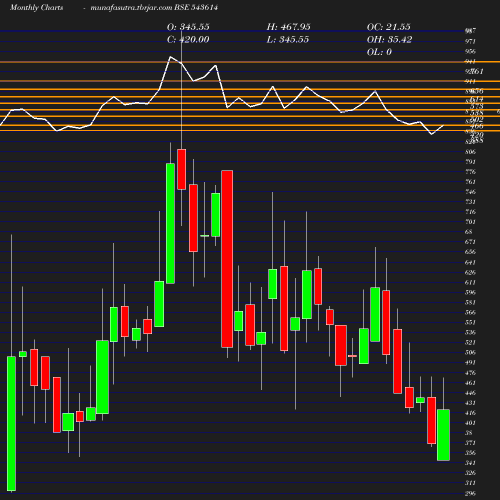The height and width of the screenshot is (500, 500).
Task: Click price axis label 656
Action: click(470, 252)
